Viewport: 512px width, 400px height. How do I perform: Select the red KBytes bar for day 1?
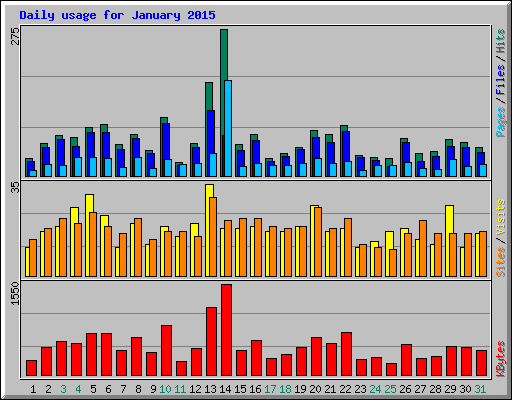tap(31, 368)
